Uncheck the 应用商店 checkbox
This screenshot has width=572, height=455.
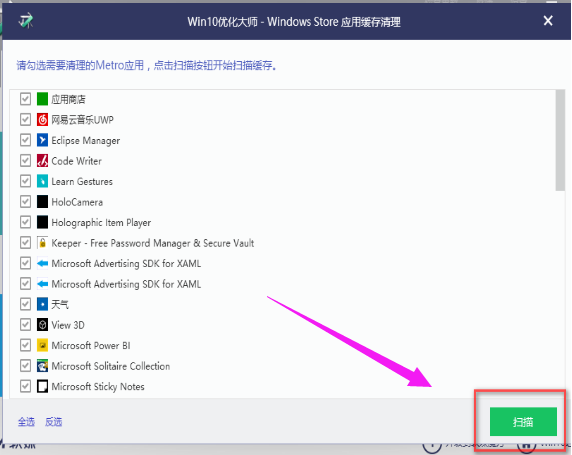click(x=25, y=99)
